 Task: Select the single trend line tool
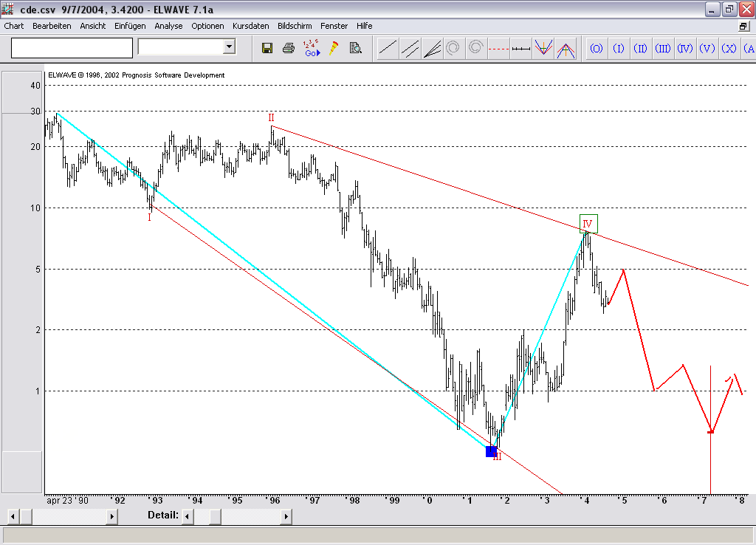click(x=388, y=48)
